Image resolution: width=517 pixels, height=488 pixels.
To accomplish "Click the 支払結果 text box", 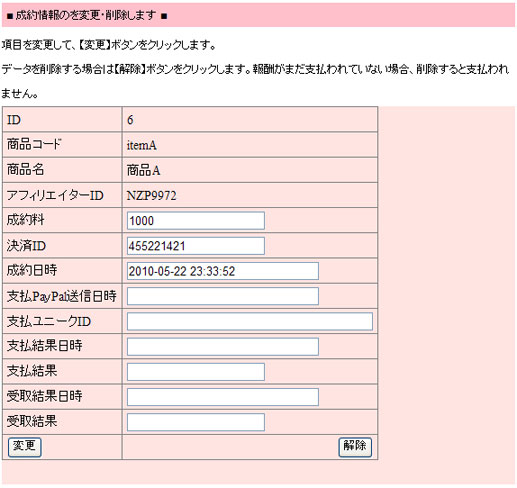I will pos(196,372).
